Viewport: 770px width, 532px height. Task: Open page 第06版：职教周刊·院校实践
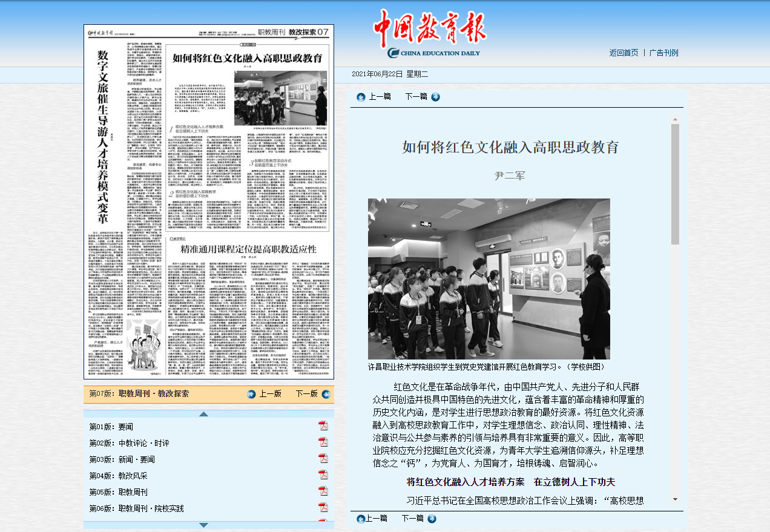(137, 508)
